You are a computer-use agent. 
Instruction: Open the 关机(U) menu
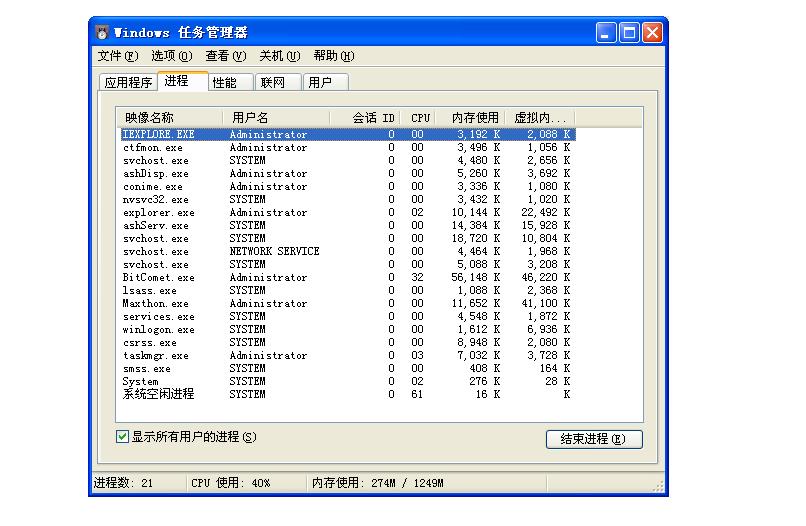tap(280, 56)
